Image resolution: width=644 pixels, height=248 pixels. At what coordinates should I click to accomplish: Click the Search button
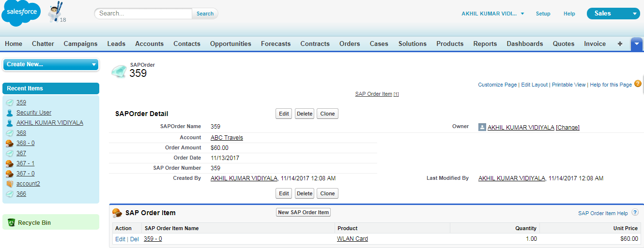point(205,14)
